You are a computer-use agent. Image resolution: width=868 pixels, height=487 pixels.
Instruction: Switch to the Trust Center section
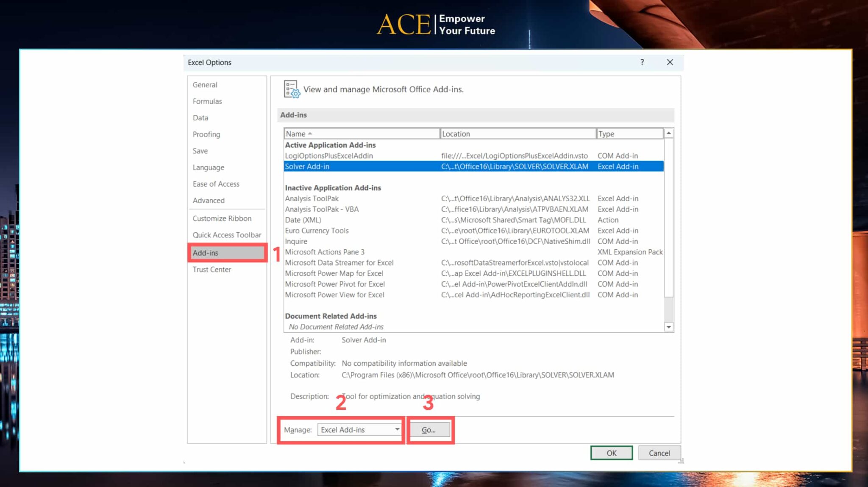point(212,269)
